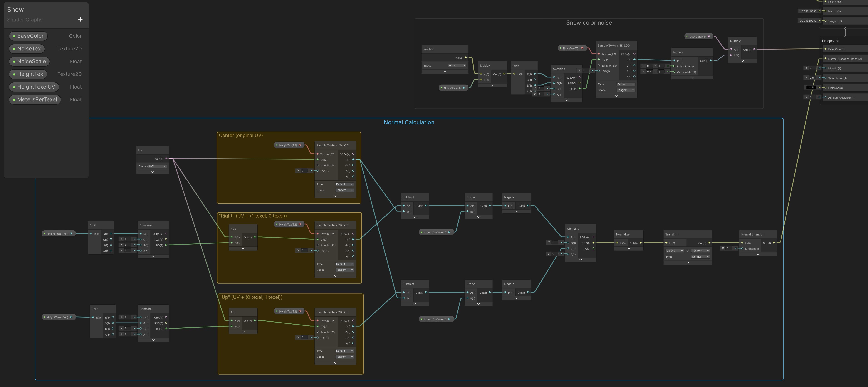
Task: Click the Fragment Ambient Occlusion(1) input port
Action: click(x=825, y=97)
